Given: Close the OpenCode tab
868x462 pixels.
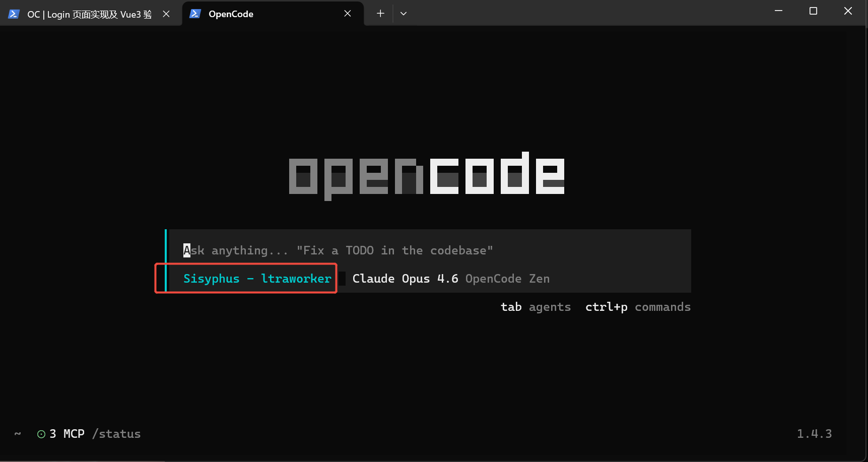Looking at the screenshot, I should (x=348, y=14).
